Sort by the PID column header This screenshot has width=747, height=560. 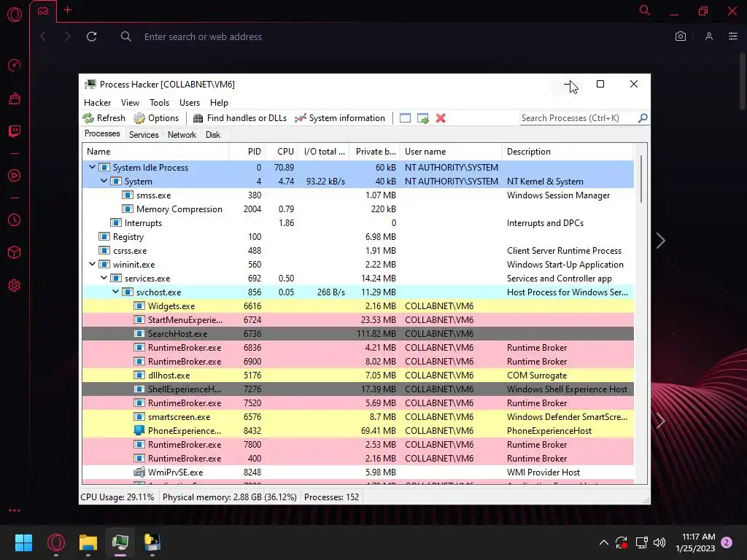pyautogui.click(x=247, y=152)
